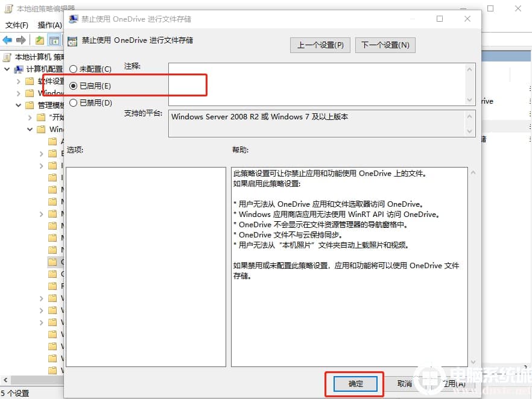Click the 取消 button
This screenshot has width=532, height=399.
click(x=404, y=384)
